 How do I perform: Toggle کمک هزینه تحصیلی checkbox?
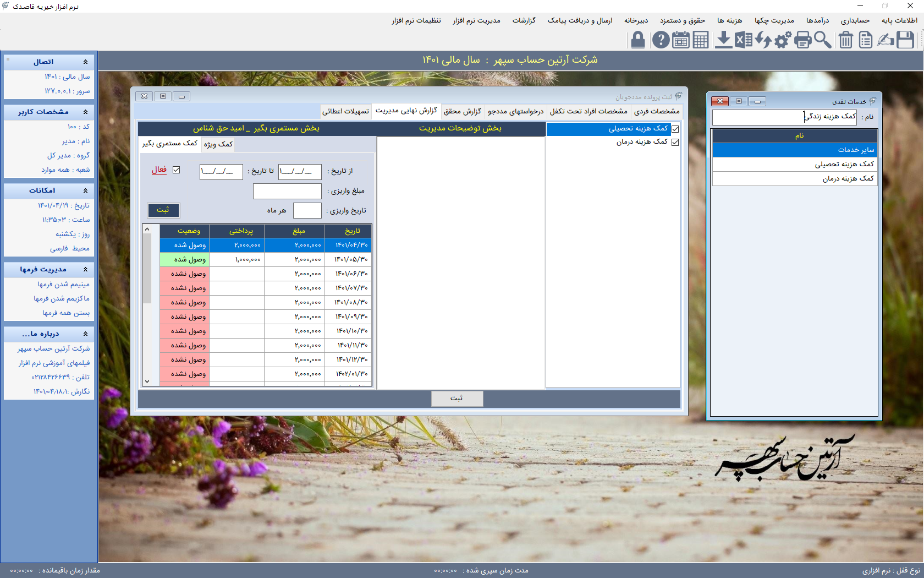[x=675, y=129]
